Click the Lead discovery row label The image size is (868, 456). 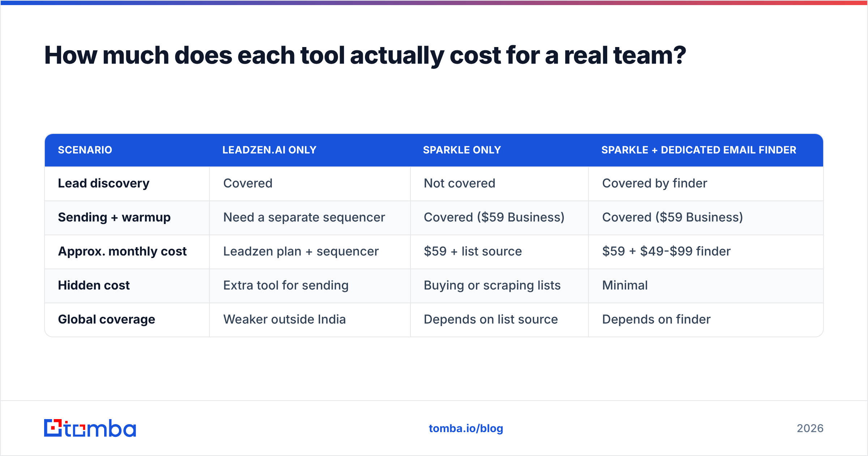[x=104, y=183]
